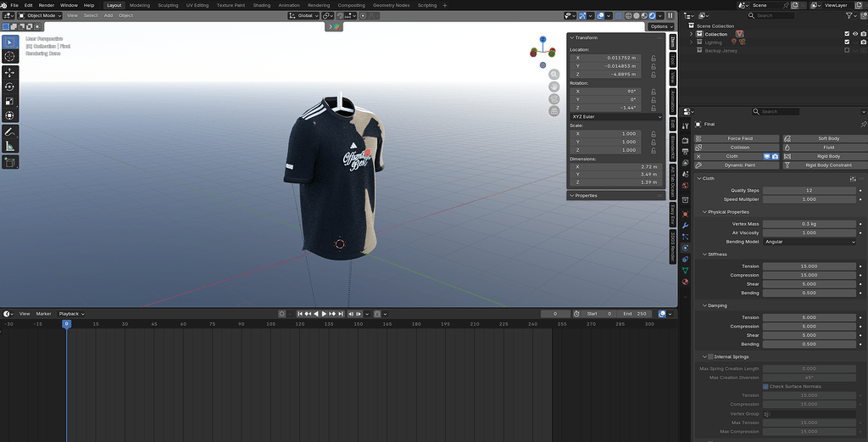The width and height of the screenshot is (868, 442).
Task: Toggle Lighting collection checkbox
Action: (x=847, y=42)
